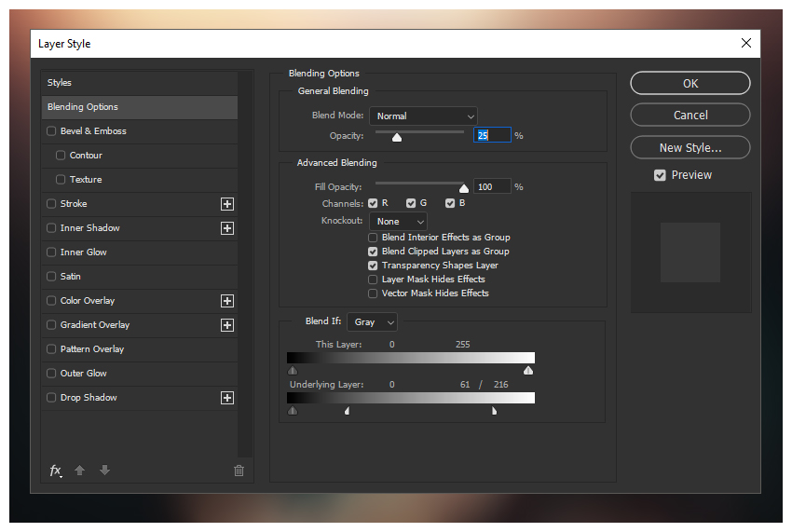This screenshot has height=532, width=792.
Task: Enable the Inner Shadow checkbox
Action: (x=51, y=228)
